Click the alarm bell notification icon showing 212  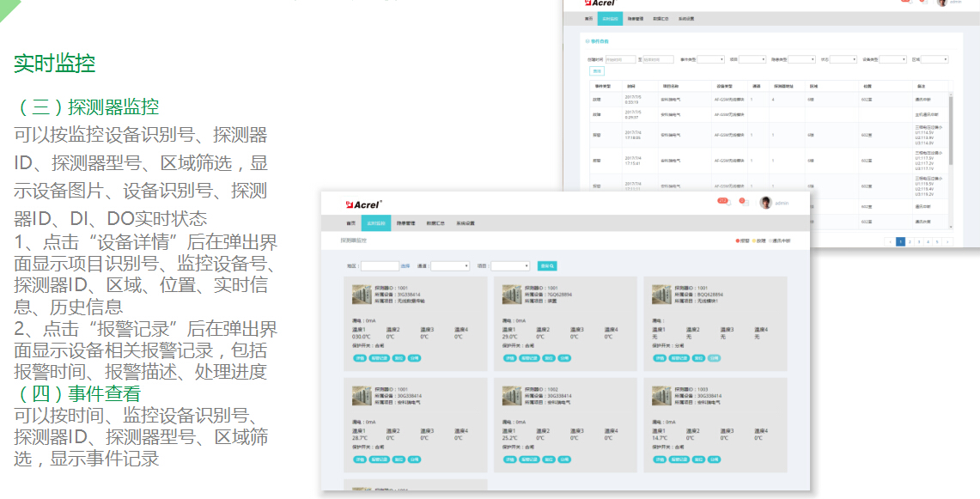point(723,202)
